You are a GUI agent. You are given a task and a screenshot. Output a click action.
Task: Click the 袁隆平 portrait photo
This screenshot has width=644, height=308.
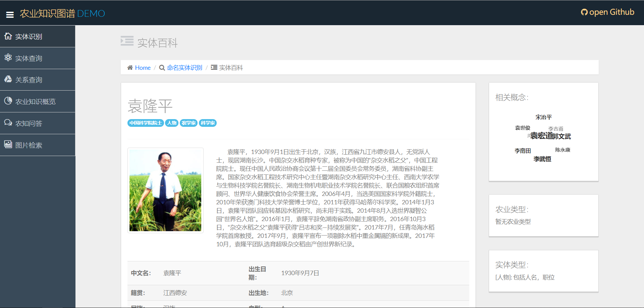(x=165, y=190)
